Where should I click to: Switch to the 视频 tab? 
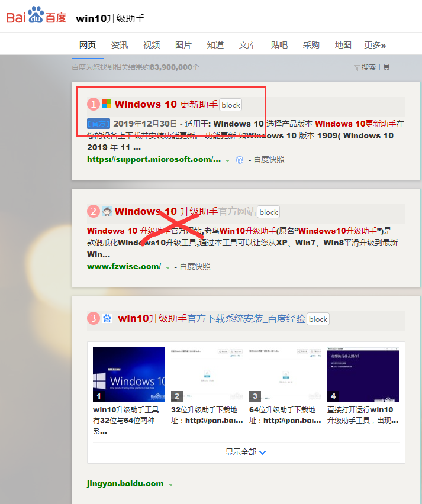point(152,45)
